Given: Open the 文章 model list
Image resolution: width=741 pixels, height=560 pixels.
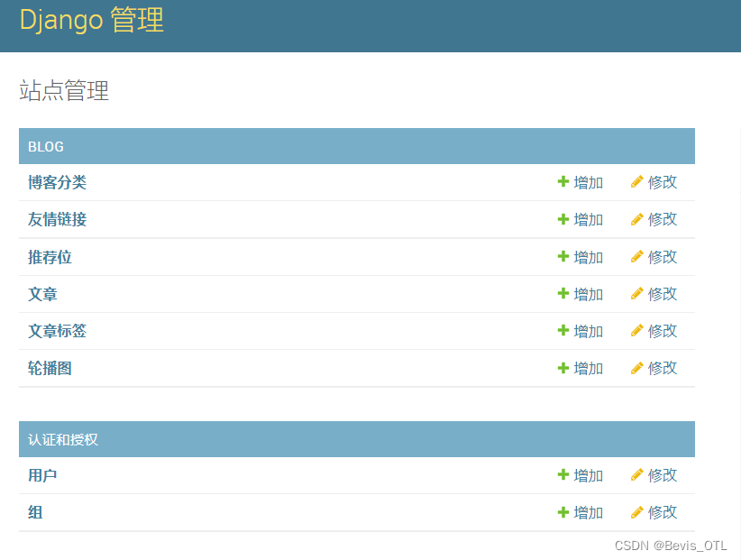Looking at the screenshot, I should pos(41,293).
